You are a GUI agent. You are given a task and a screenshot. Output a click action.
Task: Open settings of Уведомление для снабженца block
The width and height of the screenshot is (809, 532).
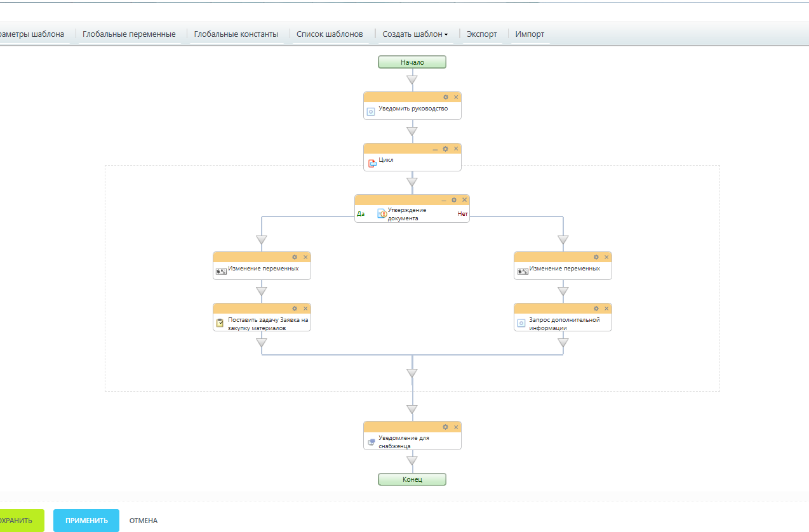pos(446,427)
